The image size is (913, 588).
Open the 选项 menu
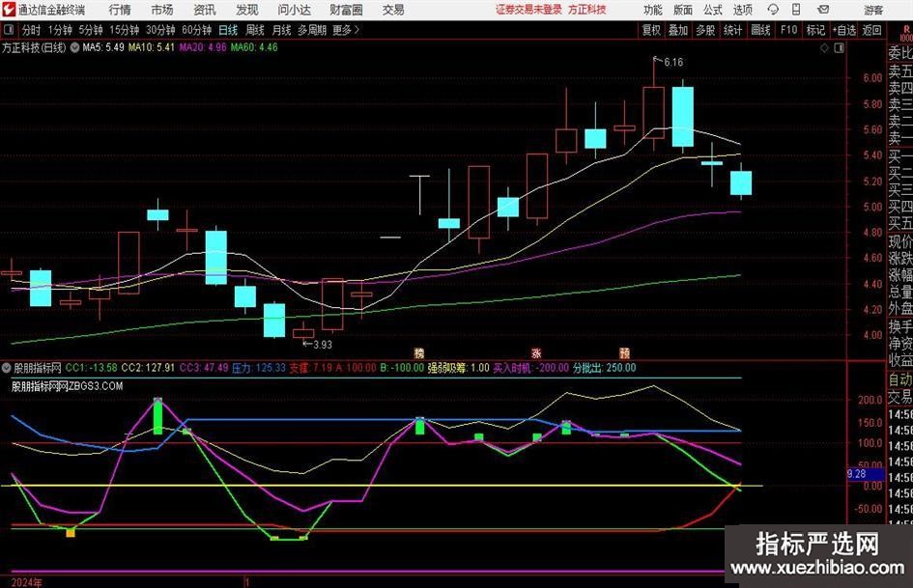point(742,10)
